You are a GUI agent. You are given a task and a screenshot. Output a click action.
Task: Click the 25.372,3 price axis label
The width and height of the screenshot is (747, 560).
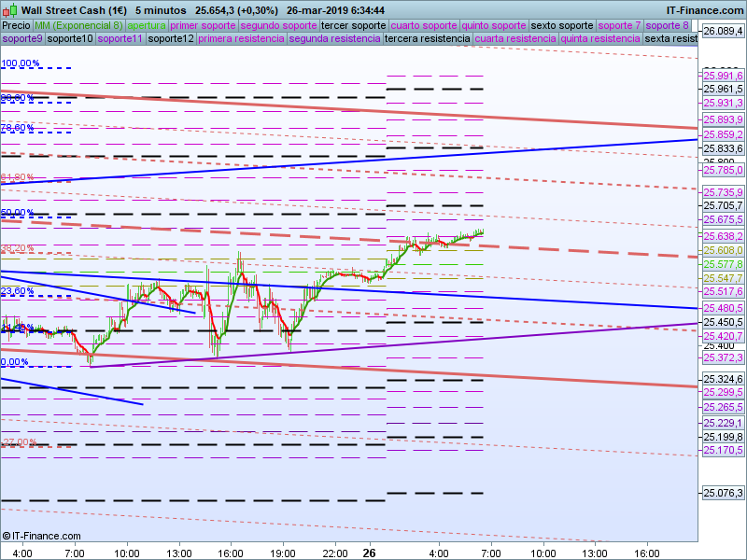[723, 357]
